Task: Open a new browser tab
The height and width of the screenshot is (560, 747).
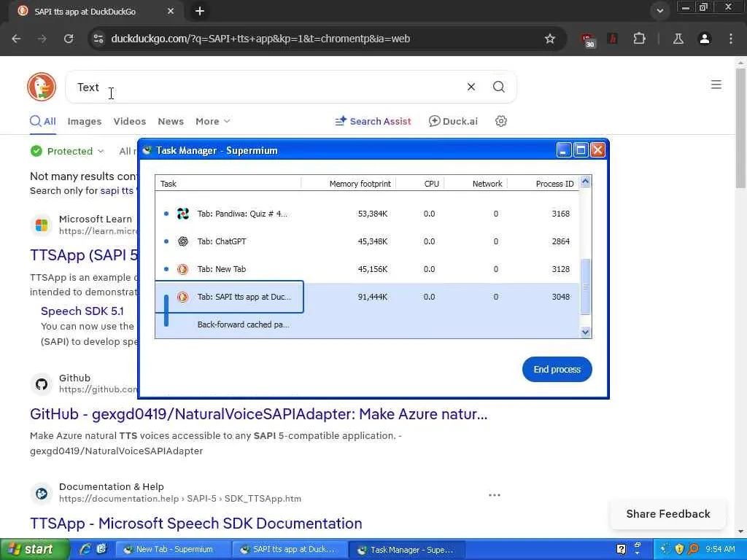Action: click(x=200, y=11)
